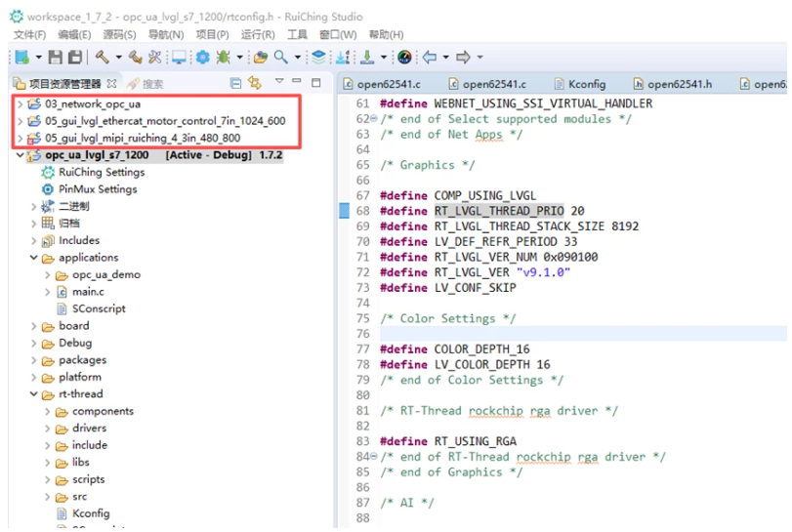Open the 项目(P) menu

212,35
